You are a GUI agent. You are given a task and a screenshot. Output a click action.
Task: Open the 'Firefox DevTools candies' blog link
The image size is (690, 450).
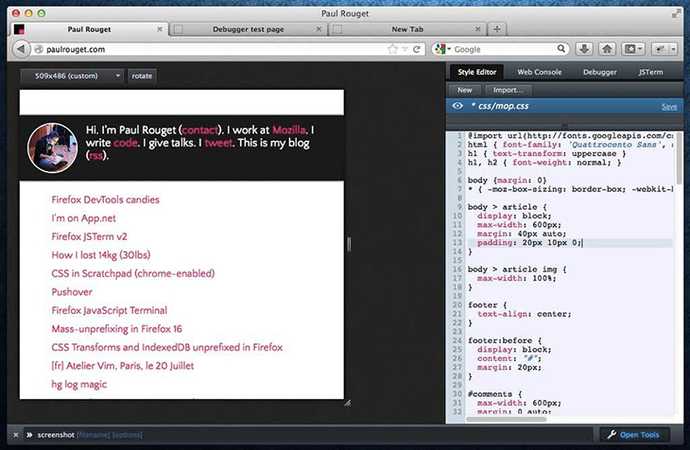click(105, 200)
